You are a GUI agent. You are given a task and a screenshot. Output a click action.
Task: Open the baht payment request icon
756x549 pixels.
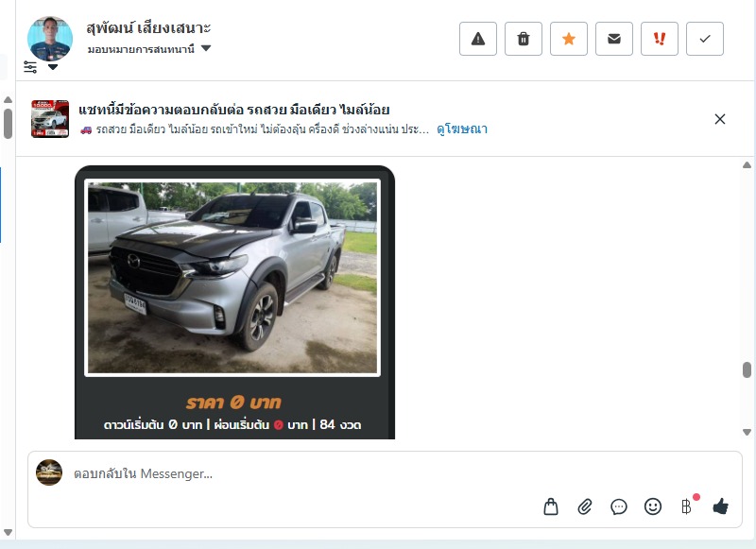[x=687, y=506]
